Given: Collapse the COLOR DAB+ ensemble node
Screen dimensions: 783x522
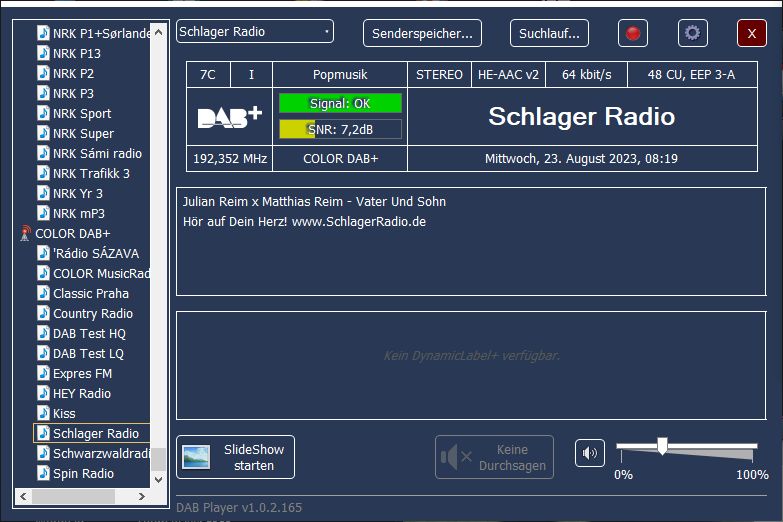Looking at the screenshot, I should point(26,233).
